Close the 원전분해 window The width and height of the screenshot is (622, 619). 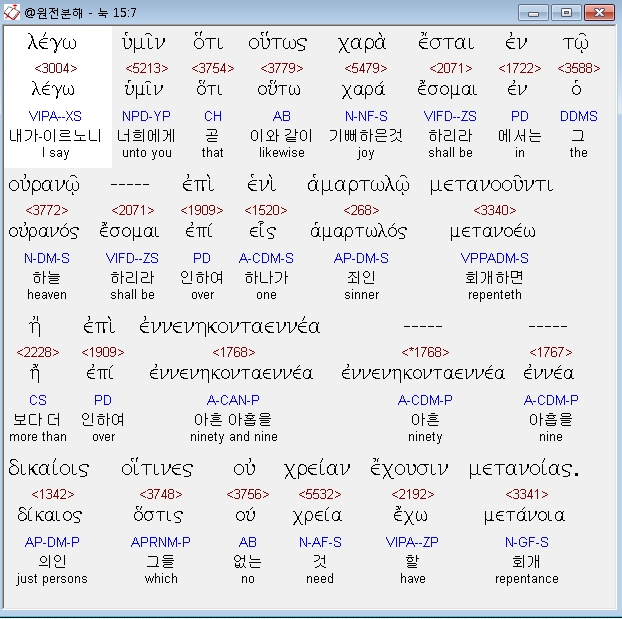[599, 13]
